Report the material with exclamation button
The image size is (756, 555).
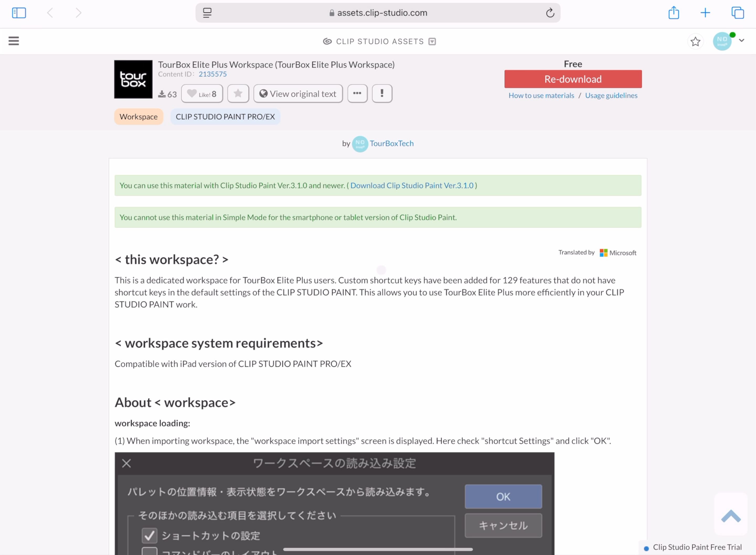point(382,94)
